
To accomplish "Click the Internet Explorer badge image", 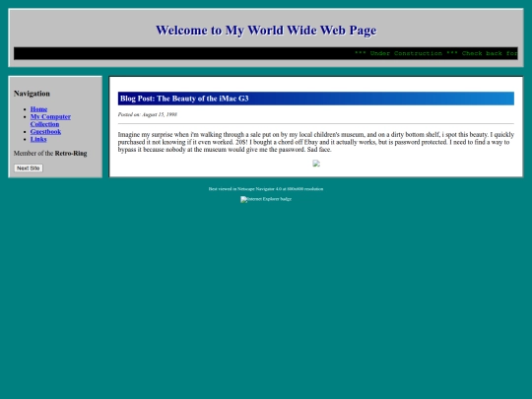I will (266, 199).
